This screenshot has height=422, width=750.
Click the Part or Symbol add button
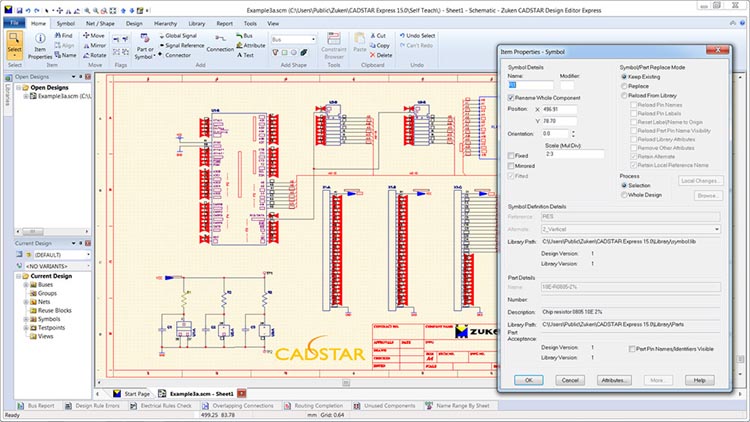click(x=144, y=46)
